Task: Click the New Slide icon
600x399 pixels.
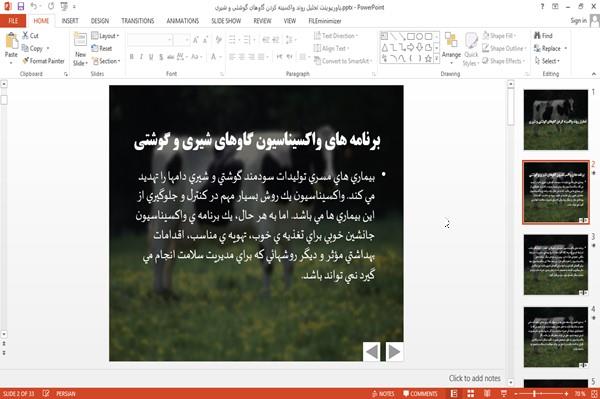Action: point(80,40)
